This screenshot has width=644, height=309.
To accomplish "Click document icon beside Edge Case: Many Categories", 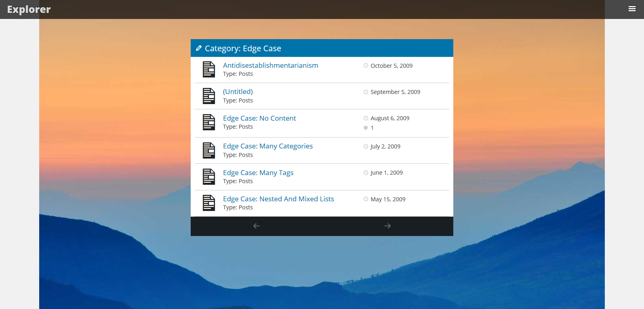I will pos(208,150).
